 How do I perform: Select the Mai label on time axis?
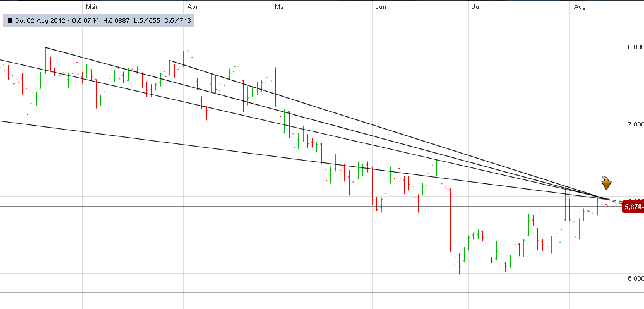tap(282, 6)
